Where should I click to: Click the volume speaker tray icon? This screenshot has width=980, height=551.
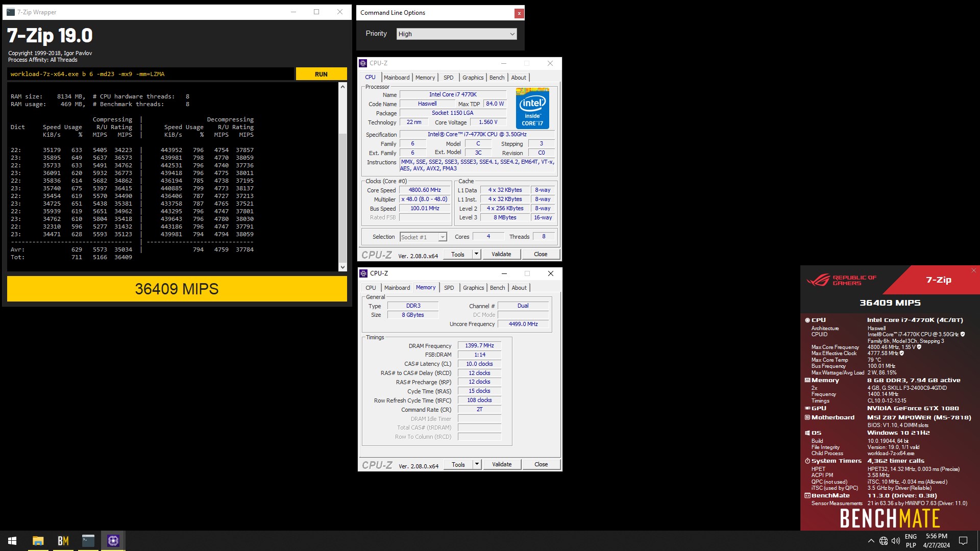pyautogui.click(x=896, y=541)
